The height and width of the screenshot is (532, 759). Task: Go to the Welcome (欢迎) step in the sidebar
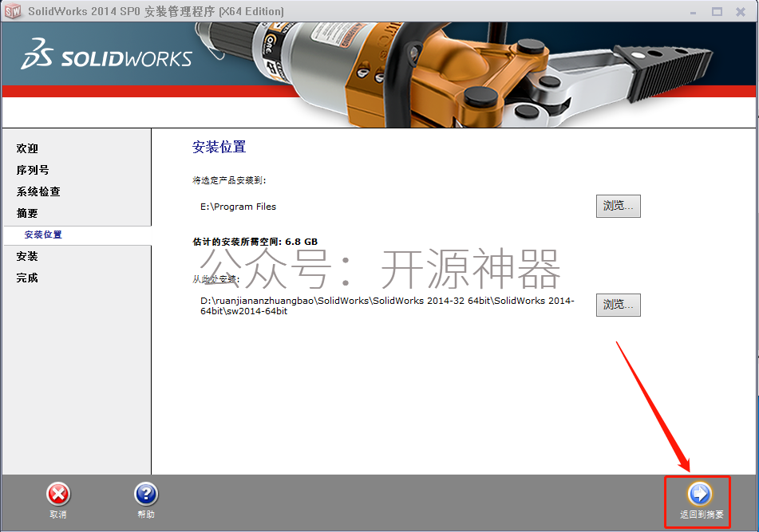[x=27, y=148]
